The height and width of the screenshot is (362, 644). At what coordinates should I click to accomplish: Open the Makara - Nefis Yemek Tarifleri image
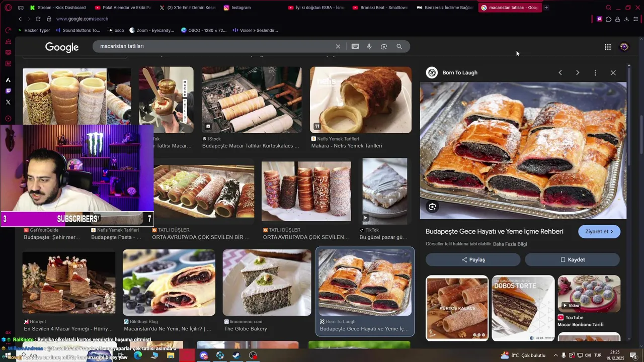click(x=361, y=100)
